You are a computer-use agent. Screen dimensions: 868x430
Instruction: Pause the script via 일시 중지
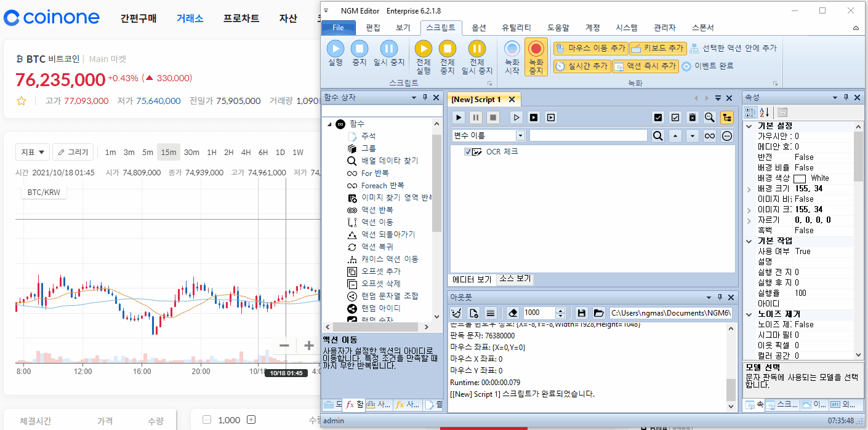coord(389,53)
